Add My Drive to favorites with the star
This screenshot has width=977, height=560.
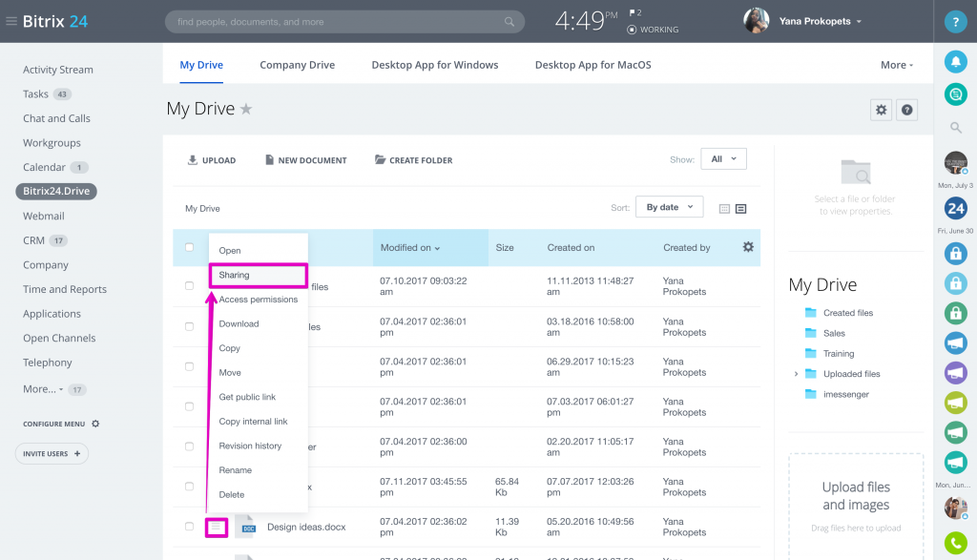246,109
